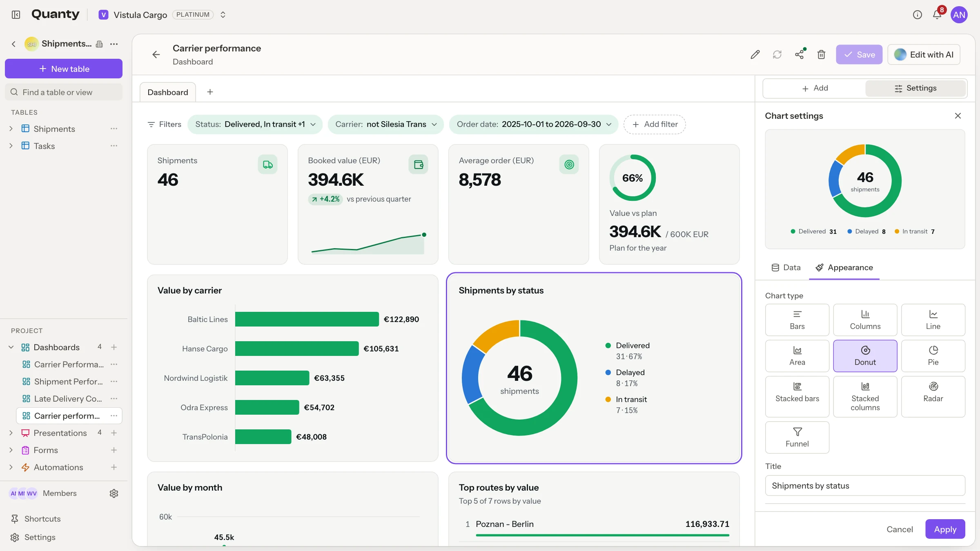Screen dimensions: 980x551
Task: Select the Dashboard tab
Action: coord(168,92)
